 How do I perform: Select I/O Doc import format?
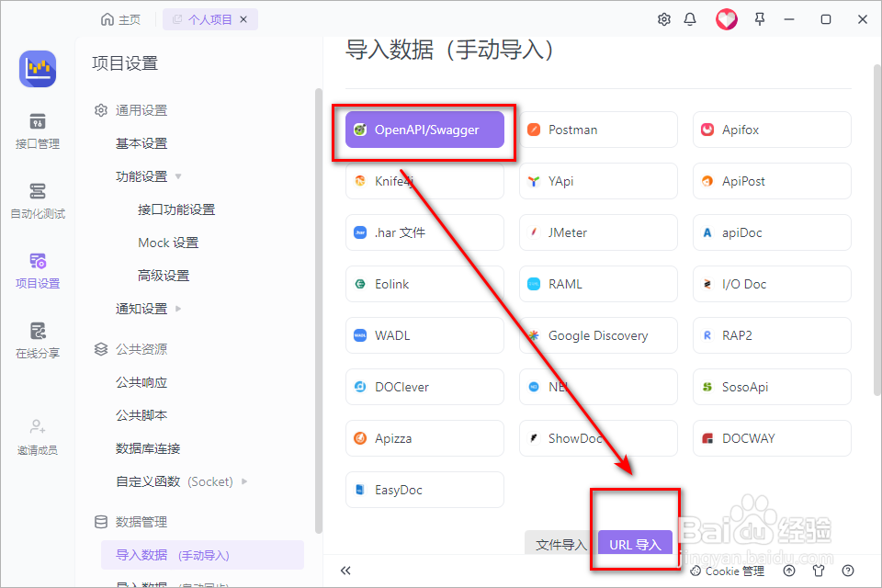click(772, 284)
